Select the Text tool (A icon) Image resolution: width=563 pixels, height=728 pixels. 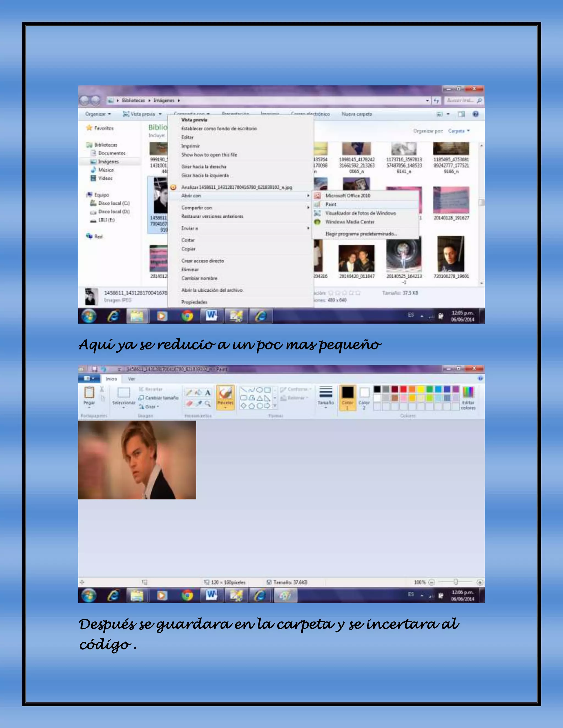(x=208, y=393)
